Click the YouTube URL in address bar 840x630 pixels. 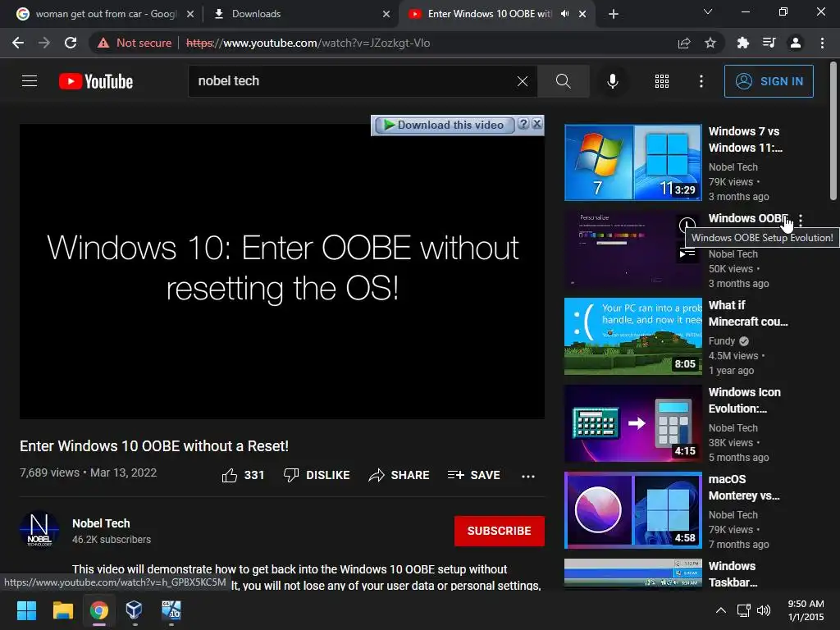point(308,43)
